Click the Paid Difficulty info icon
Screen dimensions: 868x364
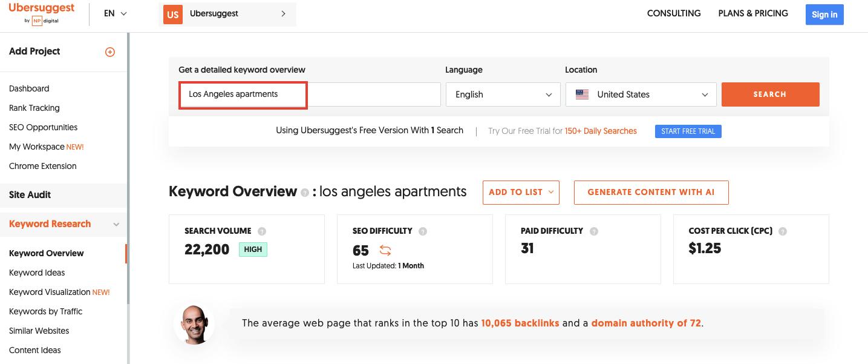(594, 231)
